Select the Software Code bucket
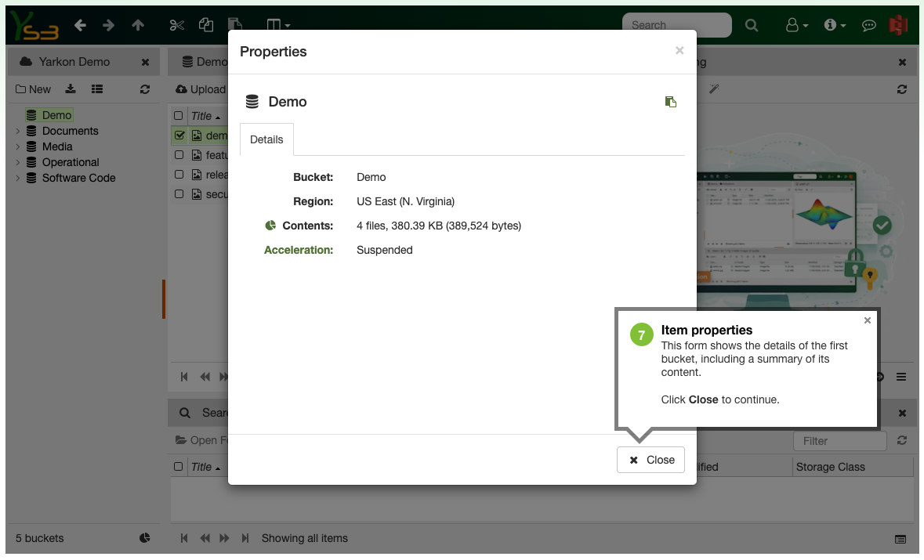Screen dimensions: 924x560 (78, 178)
